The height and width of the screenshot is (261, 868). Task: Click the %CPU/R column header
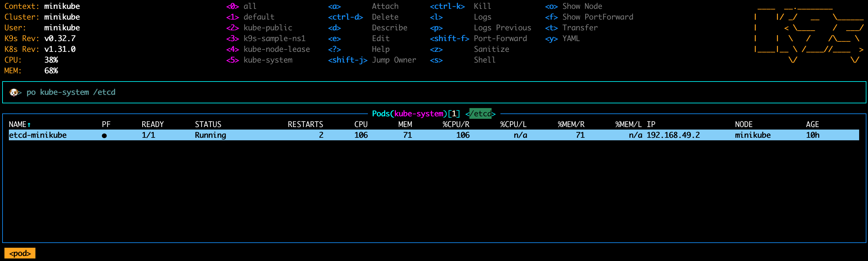[456, 124]
